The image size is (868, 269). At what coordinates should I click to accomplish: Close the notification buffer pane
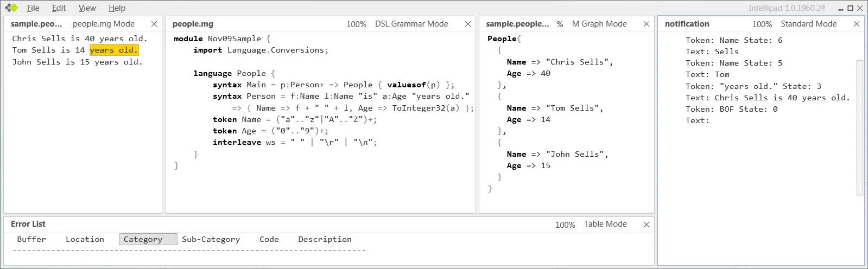point(857,24)
